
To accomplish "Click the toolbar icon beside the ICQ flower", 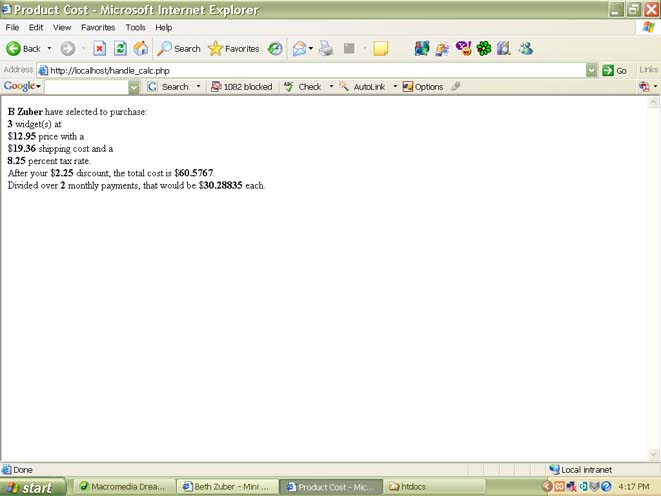I will 504,49.
